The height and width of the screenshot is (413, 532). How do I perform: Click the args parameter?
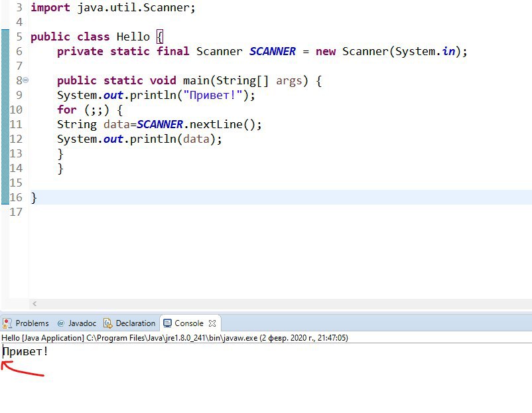click(x=289, y=81)
